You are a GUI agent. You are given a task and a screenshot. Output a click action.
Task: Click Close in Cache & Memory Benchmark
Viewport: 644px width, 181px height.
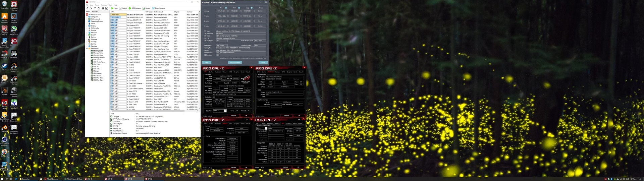[x=263, y=62]
